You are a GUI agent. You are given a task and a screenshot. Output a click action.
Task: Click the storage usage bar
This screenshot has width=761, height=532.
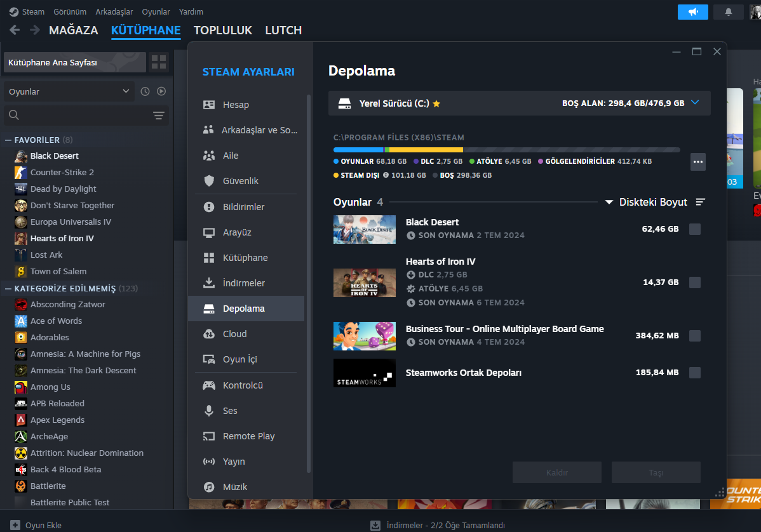[507, 150]
